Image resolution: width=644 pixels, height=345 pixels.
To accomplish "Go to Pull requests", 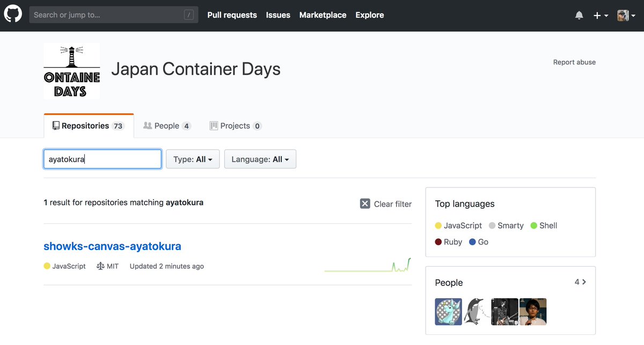I will coord(232,15).
